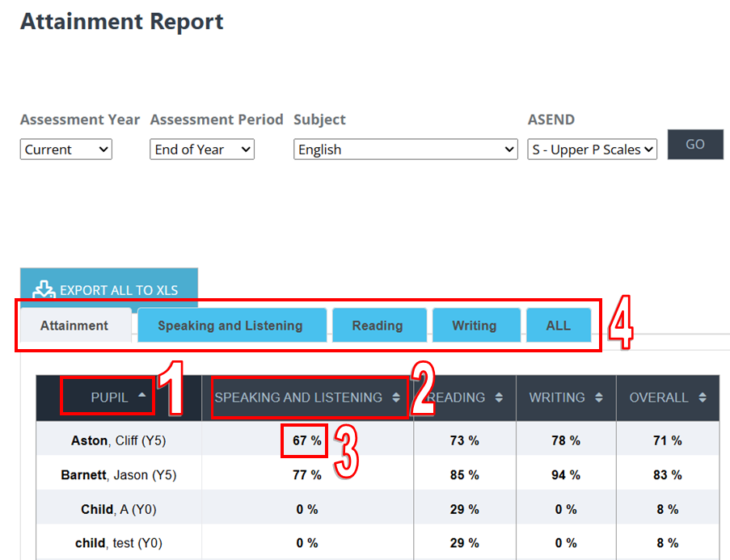Select the ALL tab

click(559, 325)
